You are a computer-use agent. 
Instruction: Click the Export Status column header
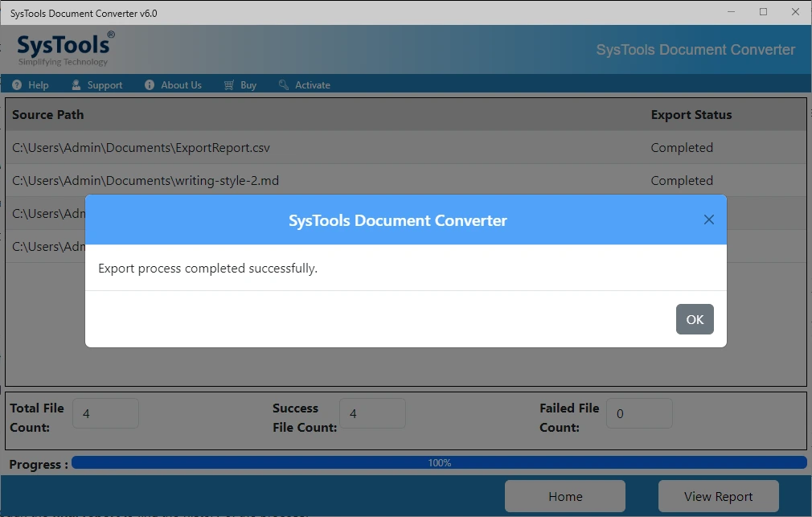click(691, 114)
